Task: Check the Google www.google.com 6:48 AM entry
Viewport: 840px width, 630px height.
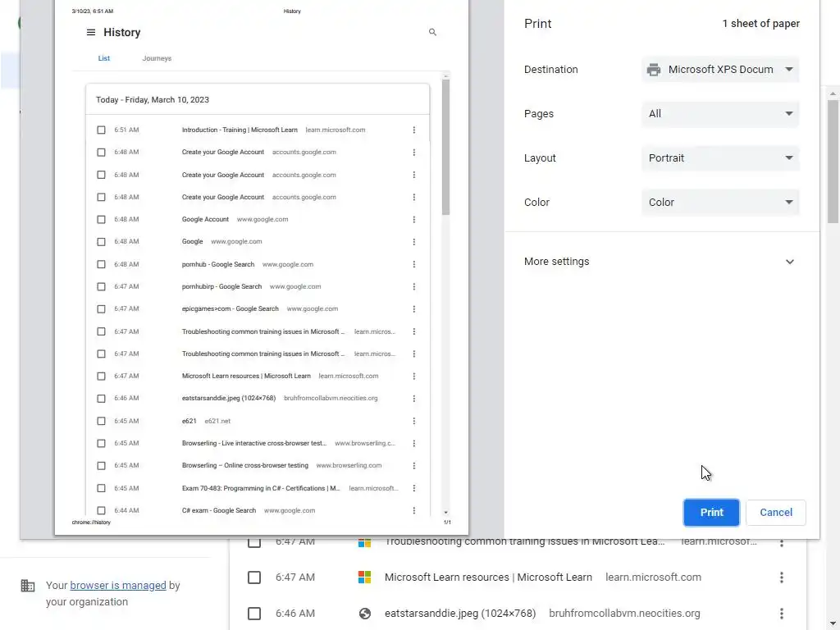Action: pyautogui.click(x=101, y=242)
